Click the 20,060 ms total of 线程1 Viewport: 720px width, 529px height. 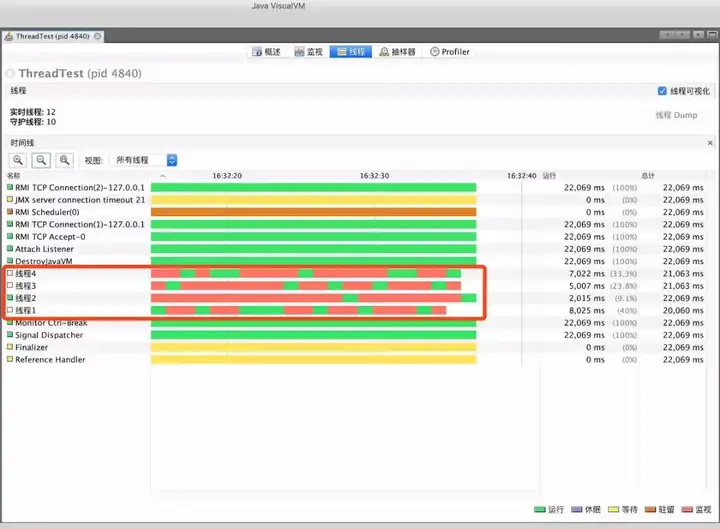[x=683, y=310]
